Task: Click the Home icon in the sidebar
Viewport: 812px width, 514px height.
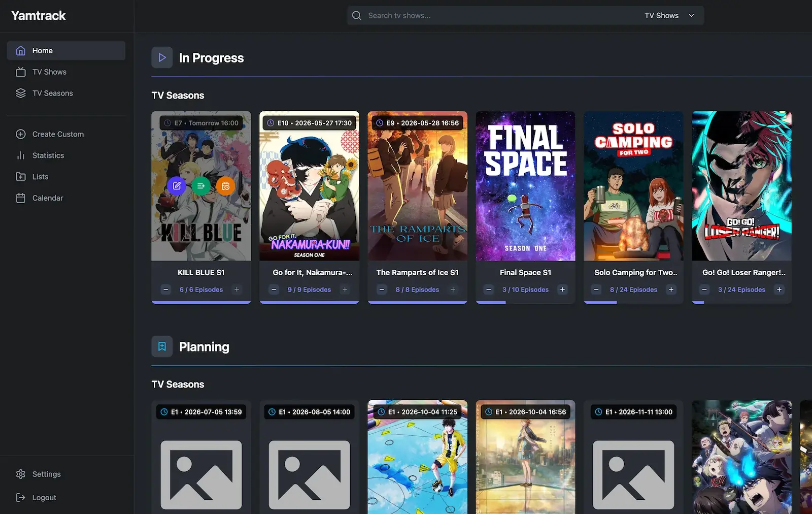Action: point(21,51)
